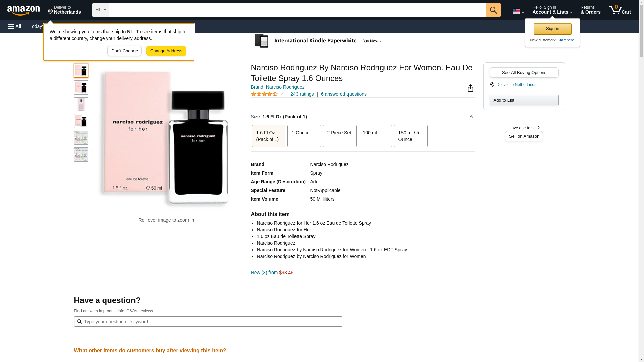The image size is (644, 362).
Task: Click the search magnifier button
Action: [493, 10]
